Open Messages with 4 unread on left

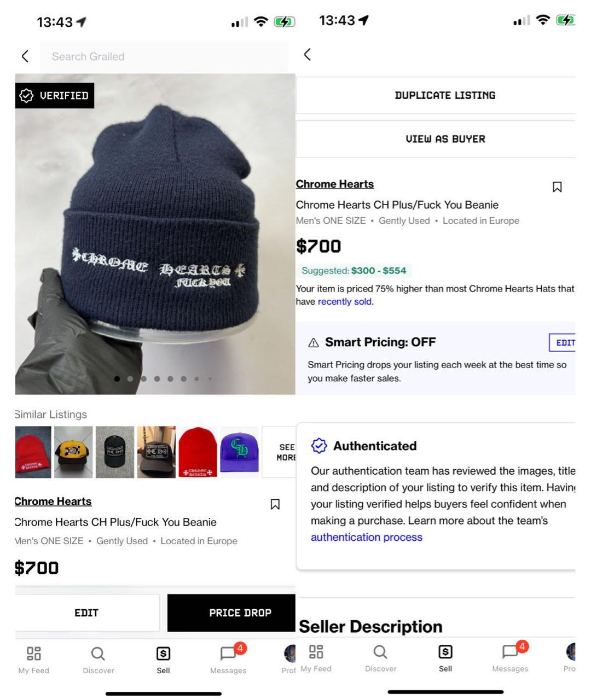pyautogui.click(x=228, y=660)
